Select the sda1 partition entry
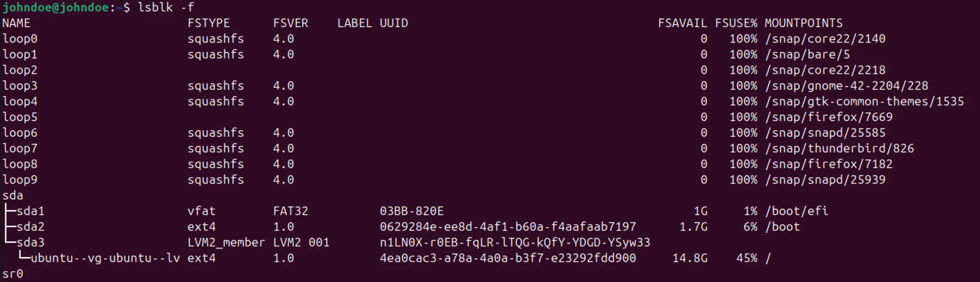 pyautogui.click(x=30, y=211)
